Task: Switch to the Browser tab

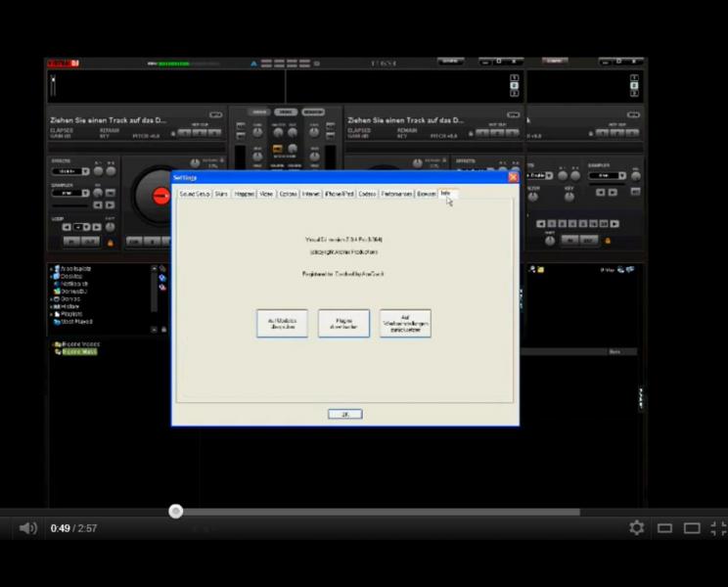Action: coord(426,194)
